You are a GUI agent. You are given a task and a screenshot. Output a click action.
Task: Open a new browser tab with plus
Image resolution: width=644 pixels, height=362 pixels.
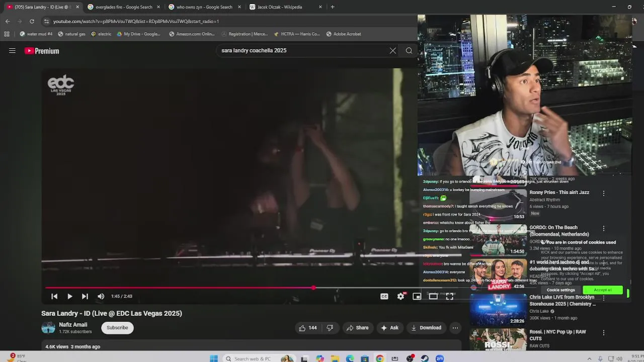point(332,7)
